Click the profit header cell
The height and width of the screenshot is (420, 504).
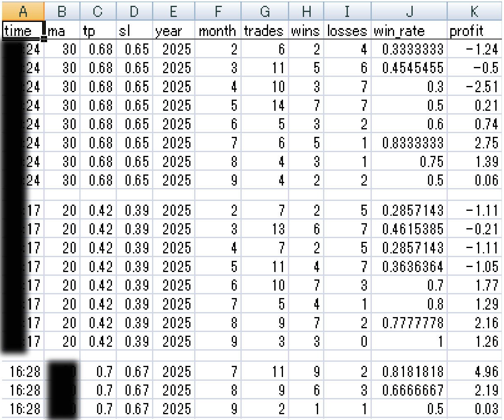(x=473, y=31)
